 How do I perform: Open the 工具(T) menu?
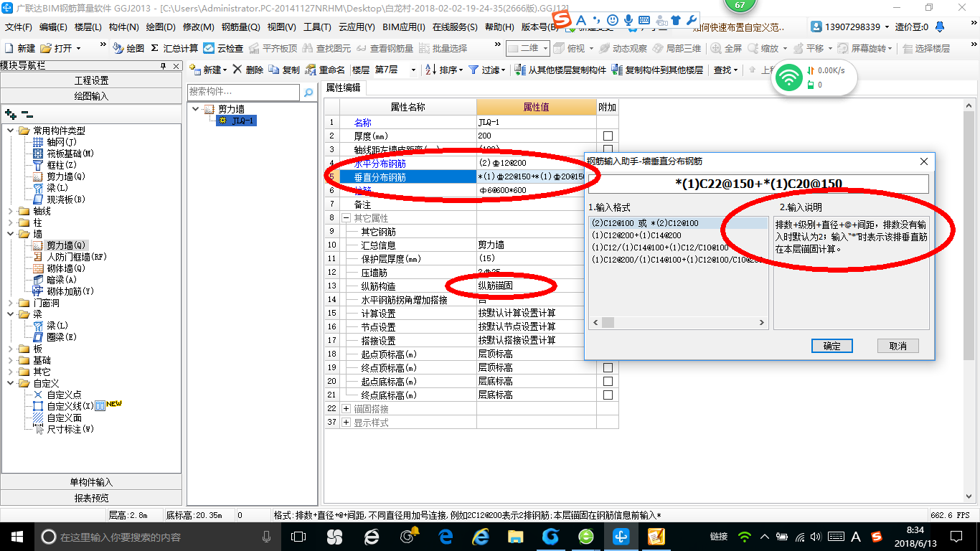[x=317, y=27]
